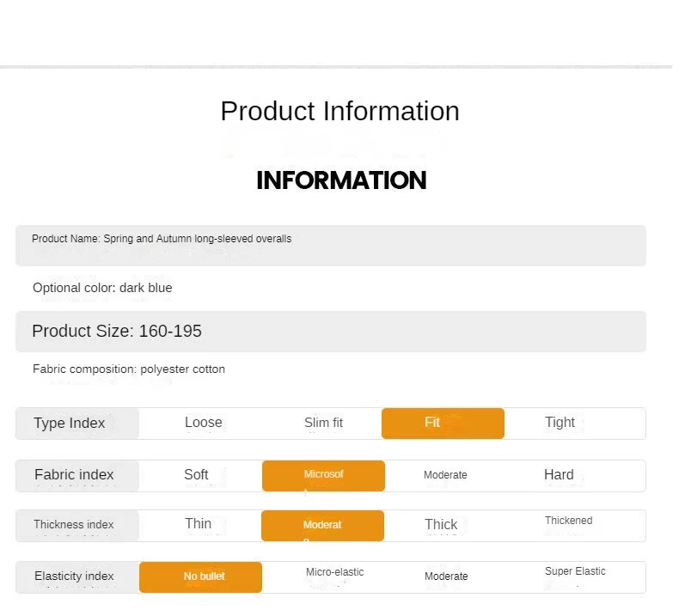Click the Optional color dark blue text

coord(102,288)
